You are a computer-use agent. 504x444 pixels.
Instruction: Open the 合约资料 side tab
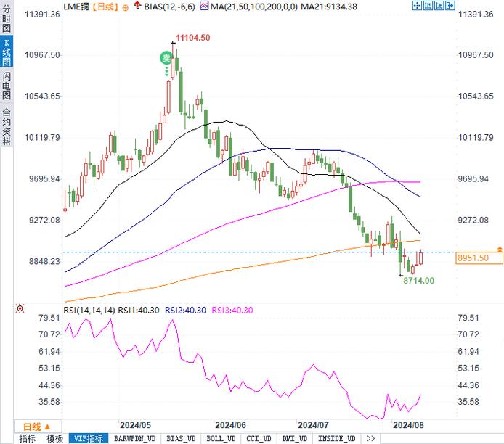(x=6, y=127)
